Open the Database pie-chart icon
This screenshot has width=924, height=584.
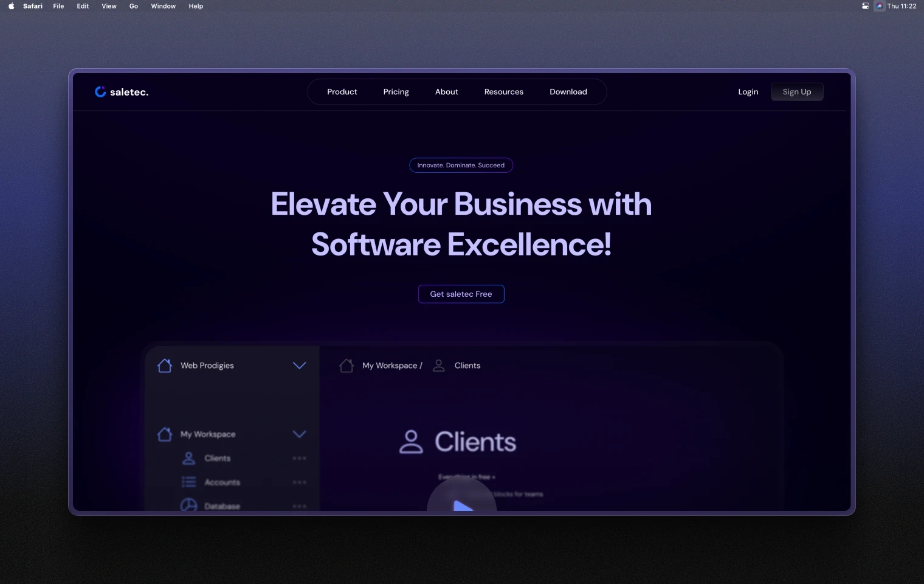point(188,505)
